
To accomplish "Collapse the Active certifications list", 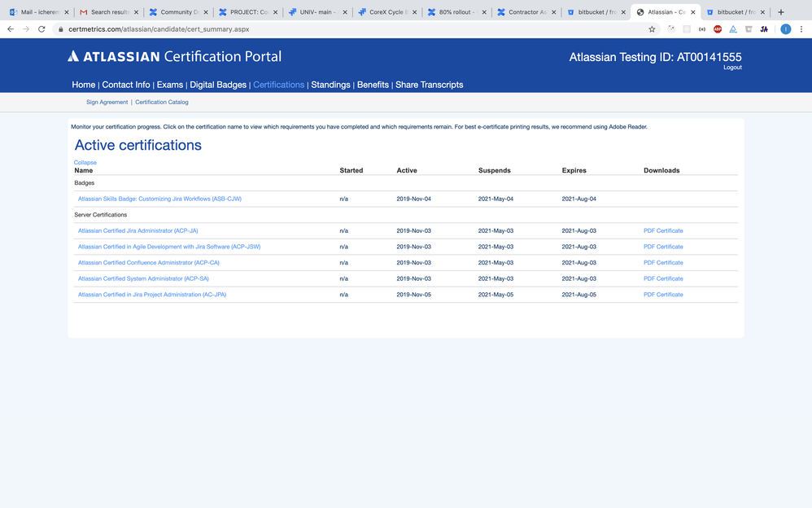I will click(x=85, y=162).
